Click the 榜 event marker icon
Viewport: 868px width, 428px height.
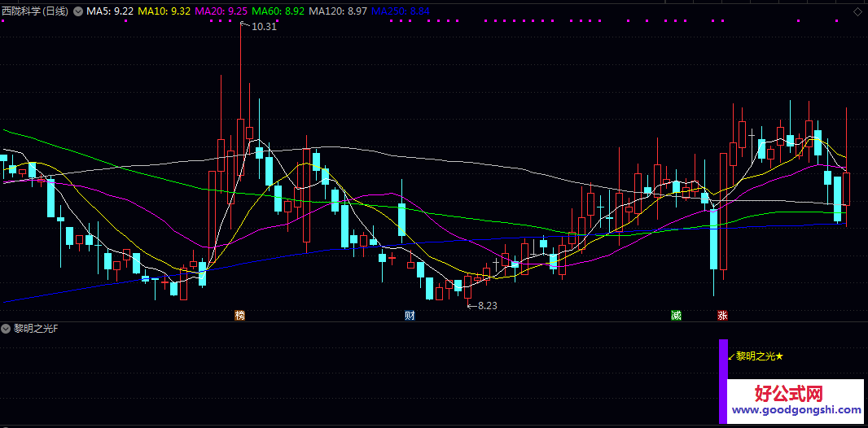pos(239,315)
